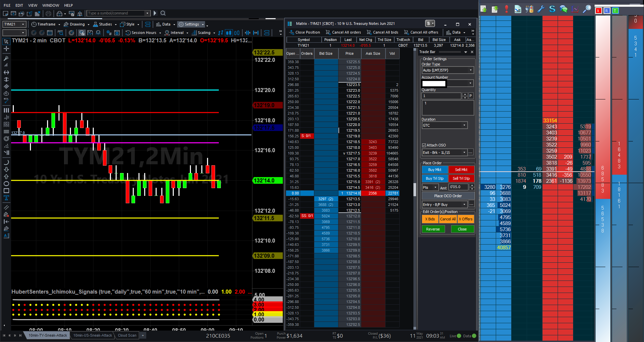Screen dimensions: 644x342
Task: Select the crosshair tool in drawing sidebar
Action: coord(6,49)
